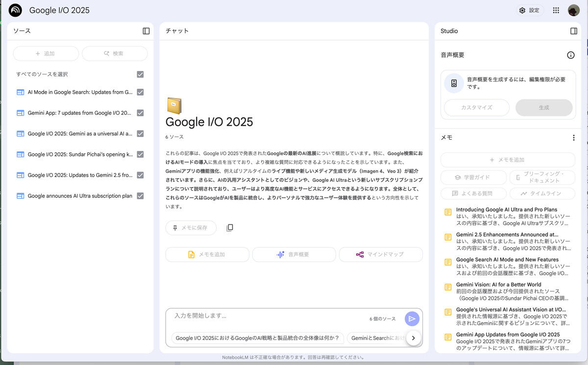Open the マインドマップ button
Screen dimensions: 588x365
pyautogui.click(x=381, y=254)
